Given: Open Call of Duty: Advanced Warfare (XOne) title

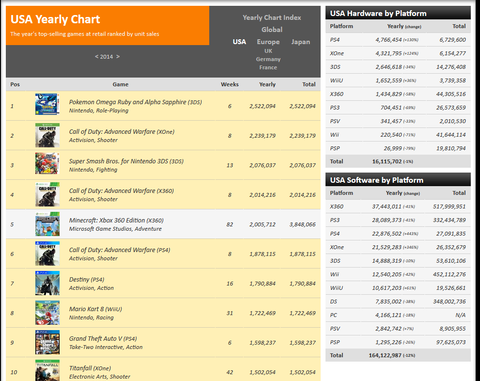Looking at the screenshot, I should pos(122,132).
